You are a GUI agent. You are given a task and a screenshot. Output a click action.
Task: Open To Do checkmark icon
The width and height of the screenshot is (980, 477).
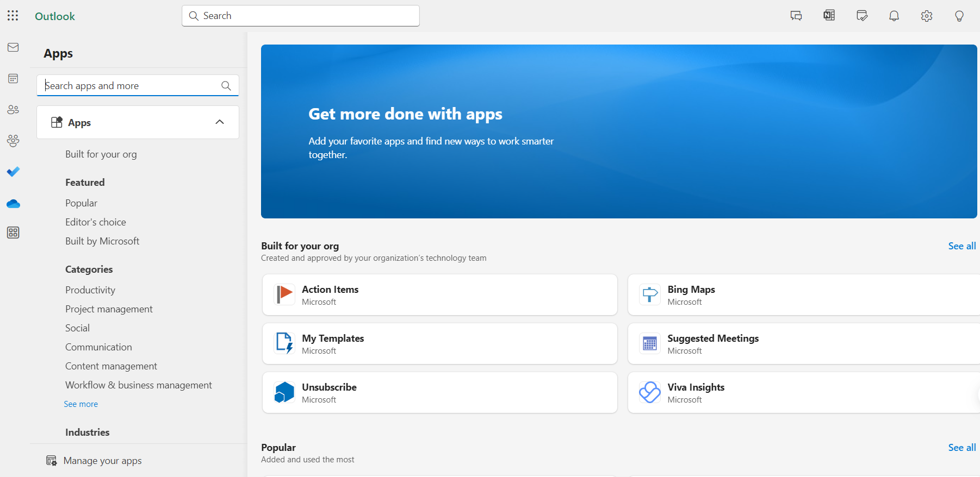13,172
